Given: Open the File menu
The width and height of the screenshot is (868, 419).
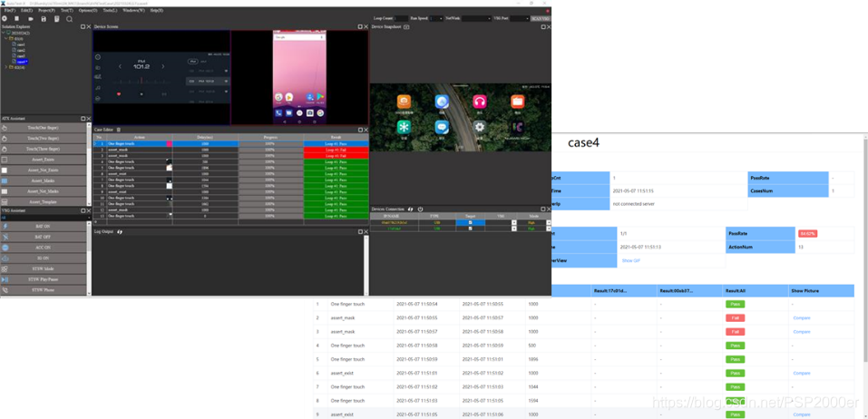Looking at the screenshot, I should [x=9, y=11].
